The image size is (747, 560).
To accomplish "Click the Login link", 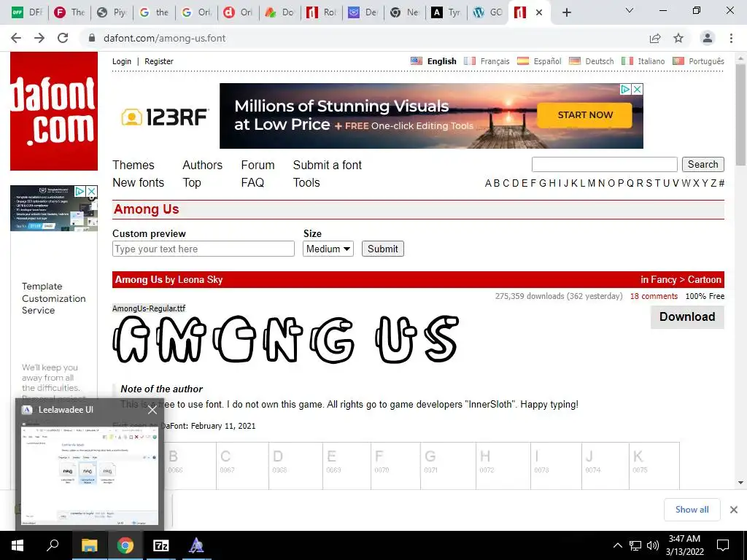I will pos(122,61).
